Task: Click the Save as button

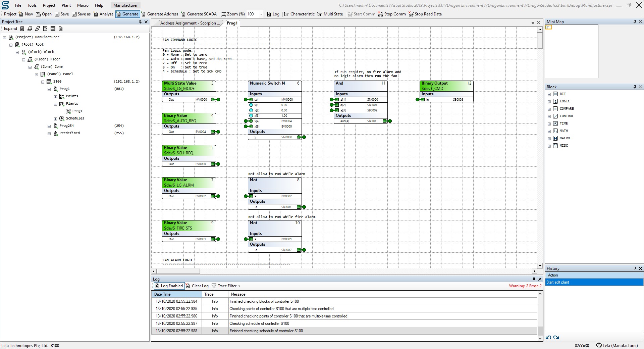Action: pos(81,14)
